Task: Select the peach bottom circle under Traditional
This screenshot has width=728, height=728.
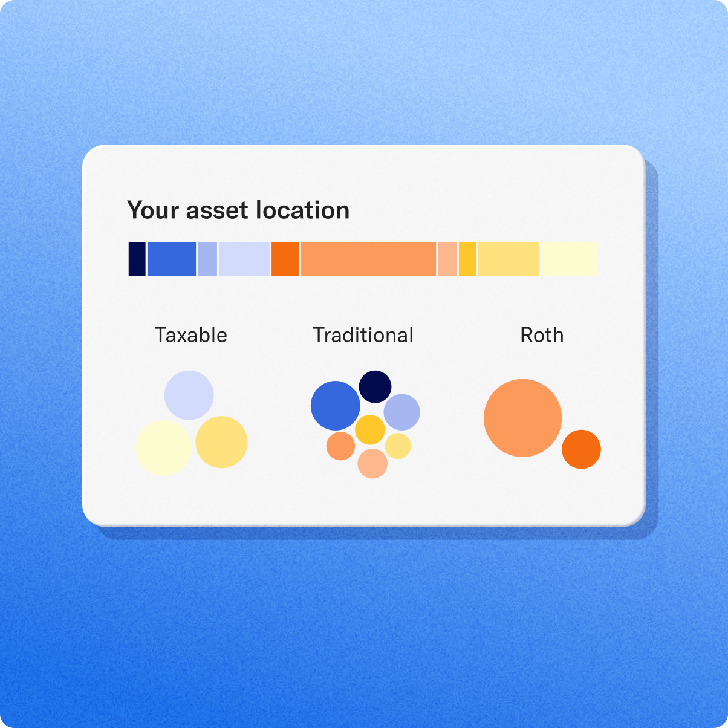Action: click(372, 464)
